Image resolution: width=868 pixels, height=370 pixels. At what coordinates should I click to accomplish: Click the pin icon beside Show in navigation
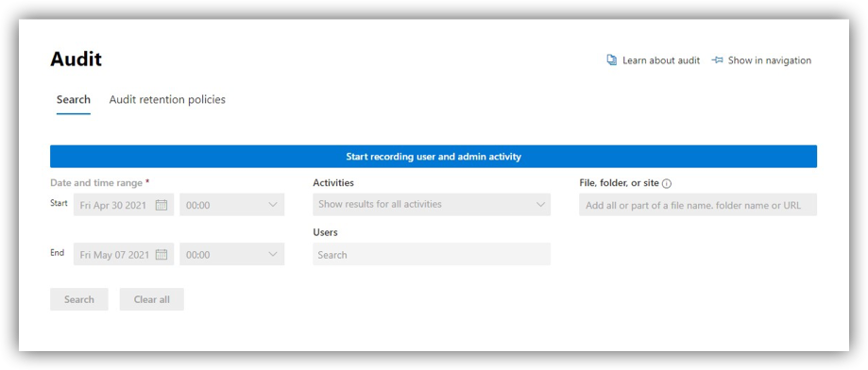pos(718,60)
